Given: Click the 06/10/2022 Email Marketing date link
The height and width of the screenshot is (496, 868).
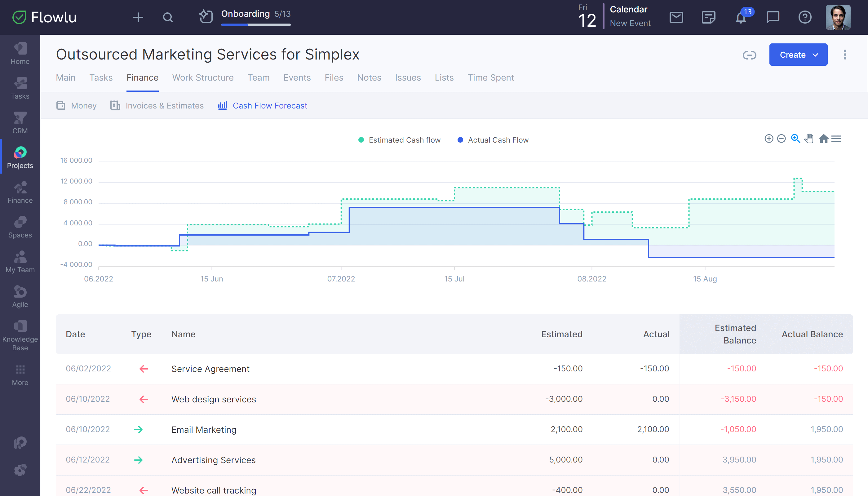Looking at the screenshot, I should coord(88,429).
